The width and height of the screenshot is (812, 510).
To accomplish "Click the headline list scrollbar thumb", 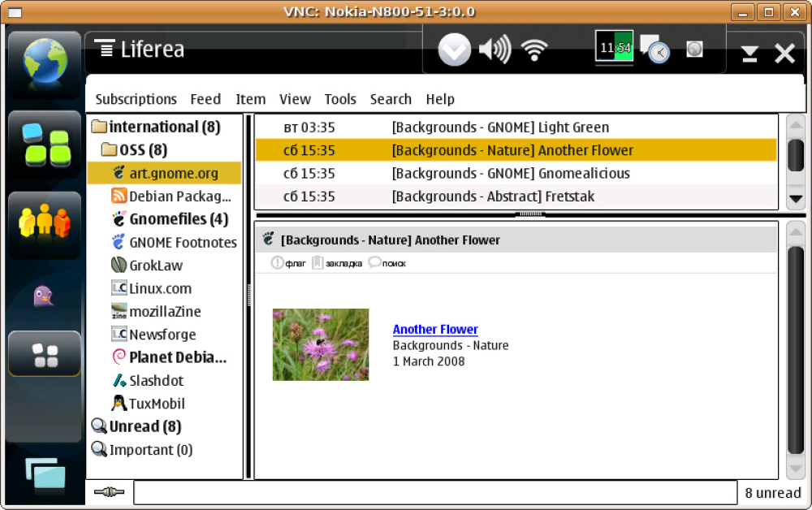I will (796, 155).
